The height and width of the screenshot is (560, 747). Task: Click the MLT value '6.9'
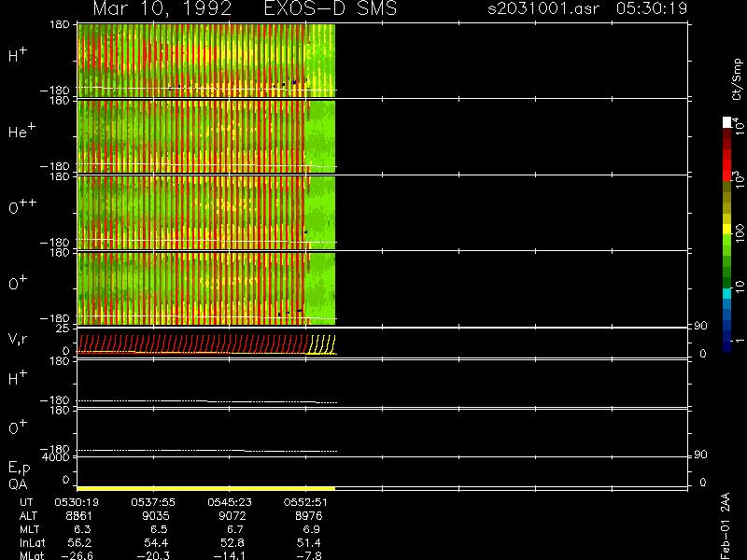[x=312, y=529]
